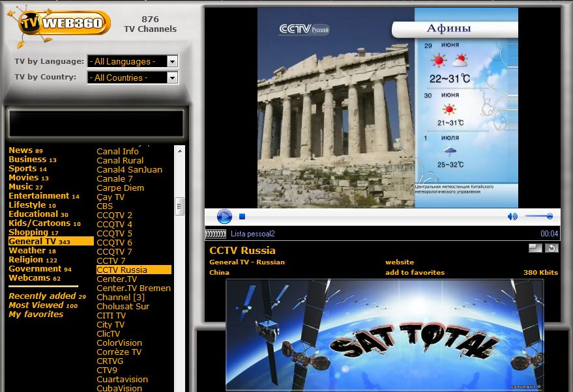Open the Government category
Viewport: 573px width, 392px height.
[x=40, y=269]
